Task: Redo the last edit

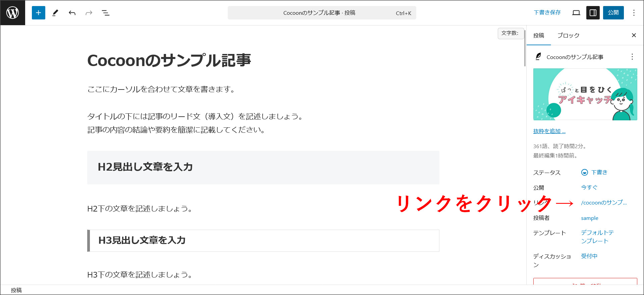Action: [89, 13]
